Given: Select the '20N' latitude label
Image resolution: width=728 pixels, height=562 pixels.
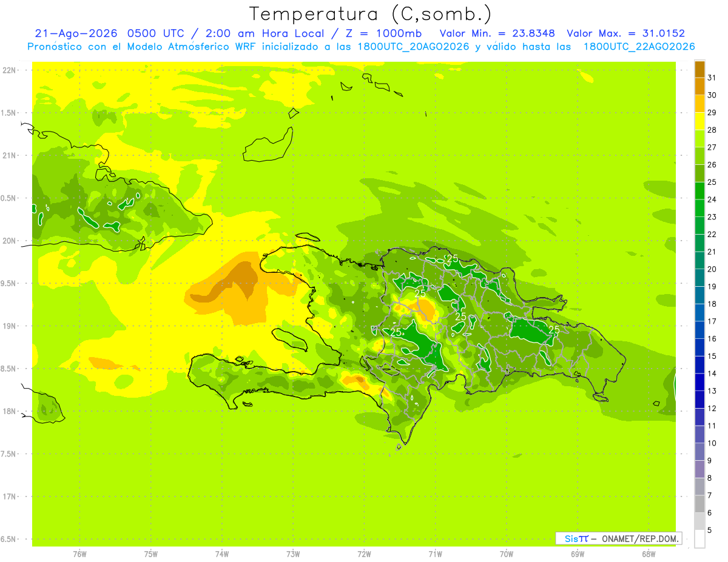Looking at the screenshot, I should point(10,241).
